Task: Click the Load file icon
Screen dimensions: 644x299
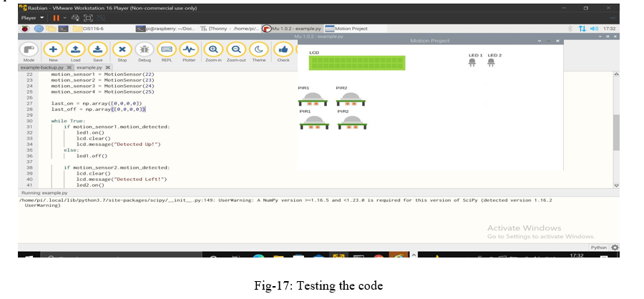Action: coord(76,50)
